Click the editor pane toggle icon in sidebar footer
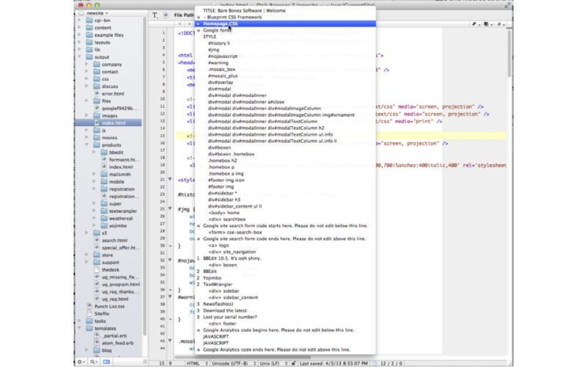This screenshot has height=367, width=588. coord(106,362)
